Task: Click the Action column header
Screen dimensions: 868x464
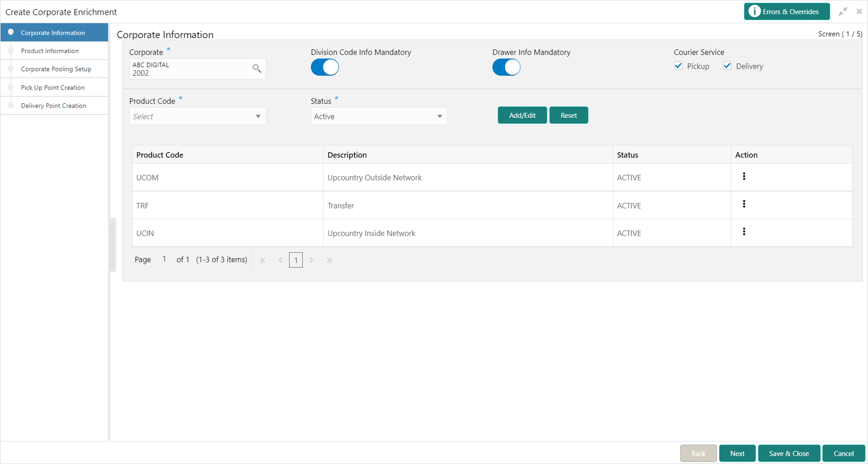Action: [792, 155]
